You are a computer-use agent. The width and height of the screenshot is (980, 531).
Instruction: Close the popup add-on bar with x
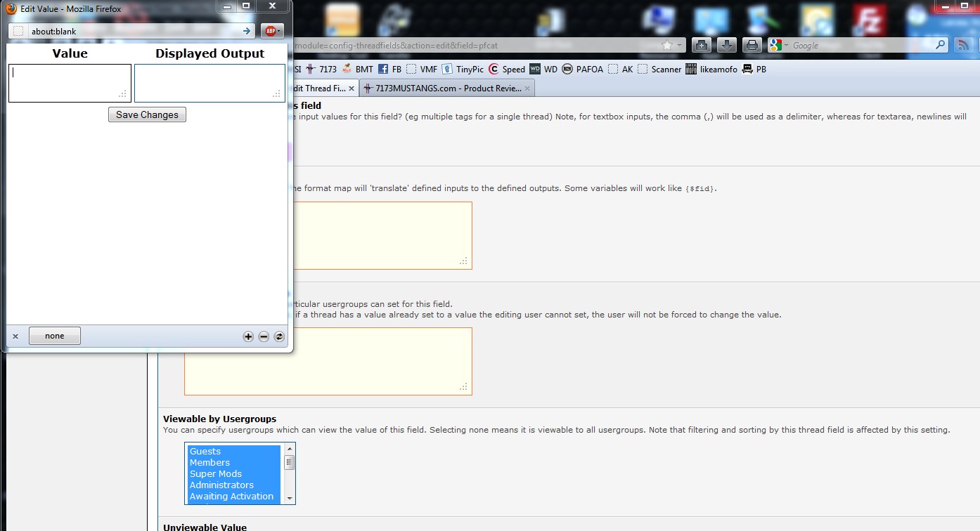[x=15, y=336]
